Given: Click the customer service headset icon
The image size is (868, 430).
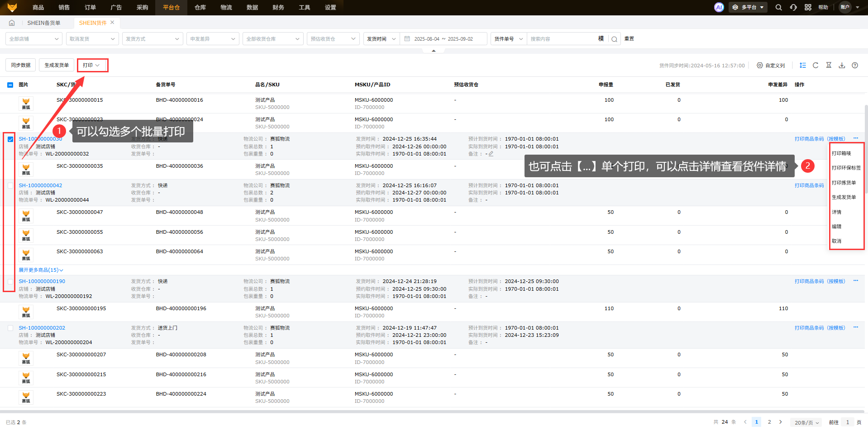Looking at the screenshot, I should (793, 7).
